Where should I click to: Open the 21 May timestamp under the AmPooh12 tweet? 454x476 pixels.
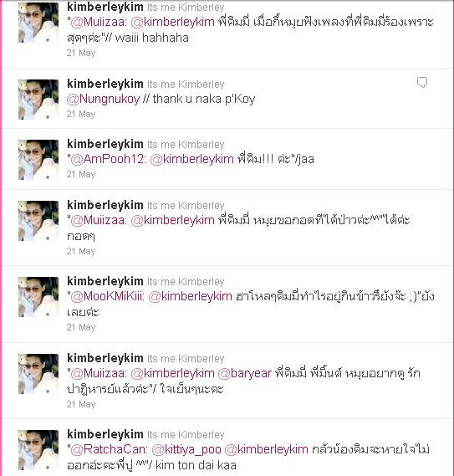coord(81,174)
